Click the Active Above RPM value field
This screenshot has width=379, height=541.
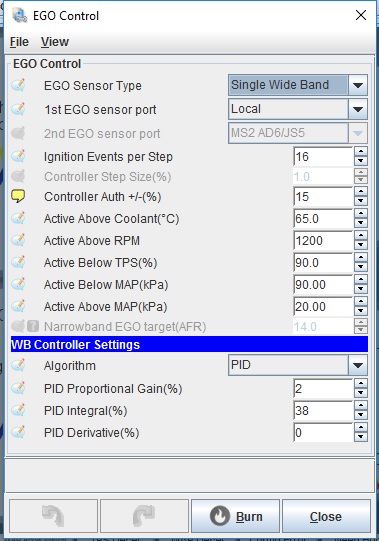(323, 240)
